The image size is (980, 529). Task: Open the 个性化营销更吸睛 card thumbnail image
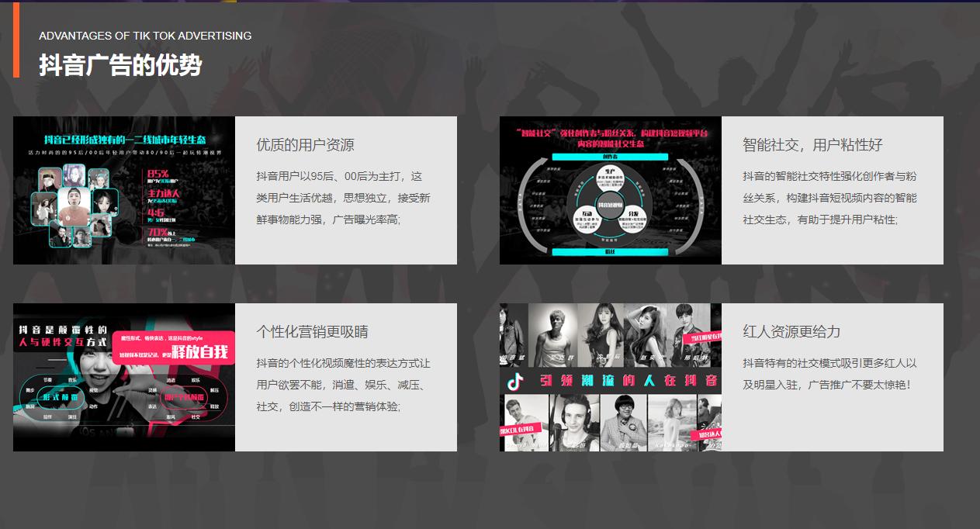tap(124, 377)
